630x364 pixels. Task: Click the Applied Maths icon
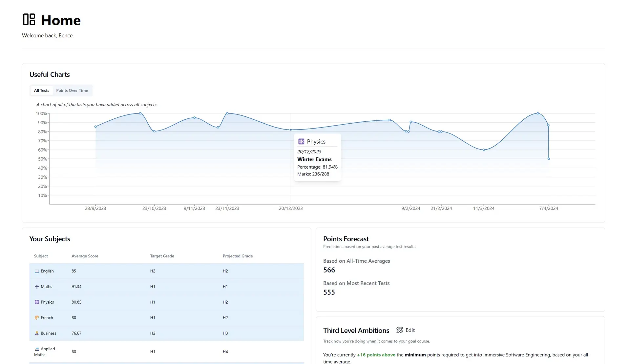click(37, 349)
